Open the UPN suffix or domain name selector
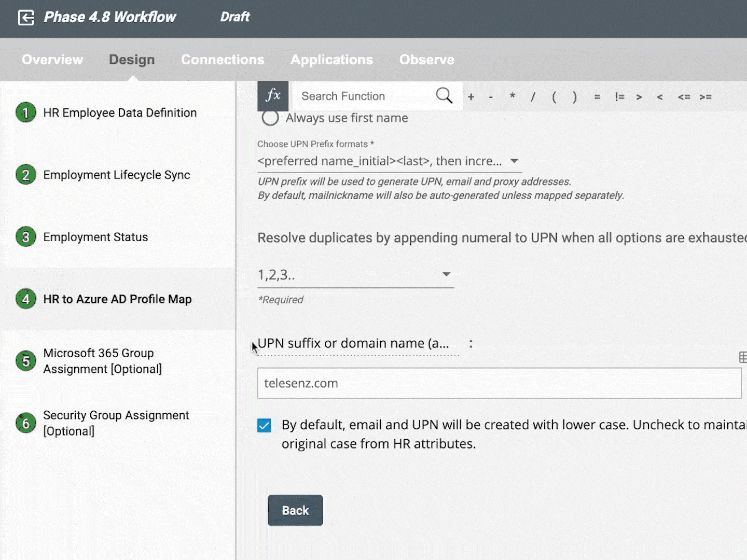Viewport: 747px width, 560px height. [x=358, y=344]
